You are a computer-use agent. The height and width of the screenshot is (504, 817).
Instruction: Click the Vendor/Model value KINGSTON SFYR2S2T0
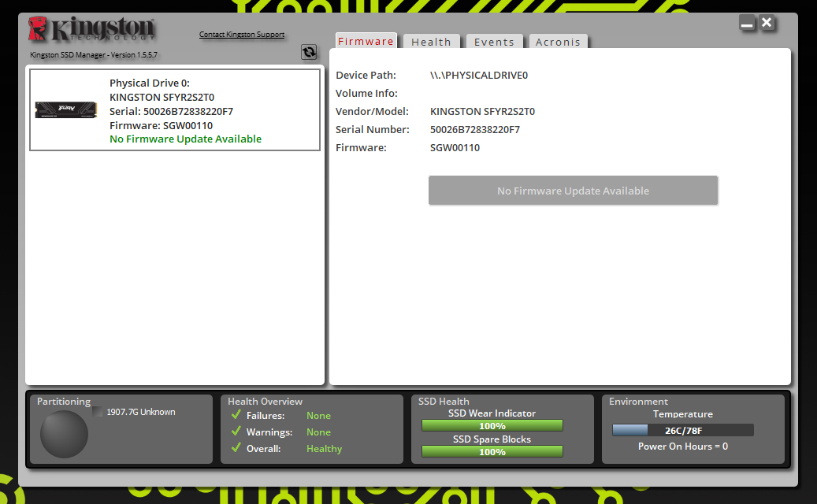482,111
